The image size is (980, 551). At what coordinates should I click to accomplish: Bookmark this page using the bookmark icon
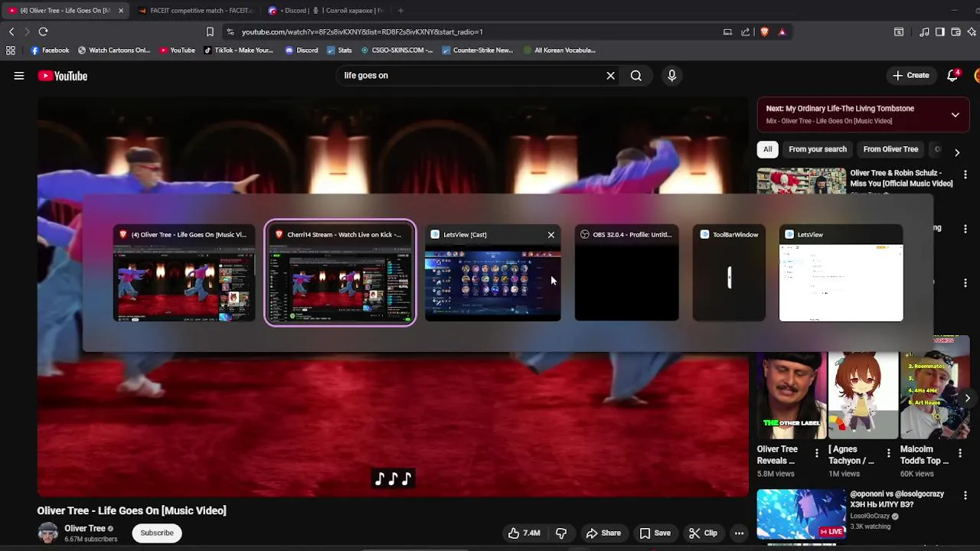[x=210, y=32]
